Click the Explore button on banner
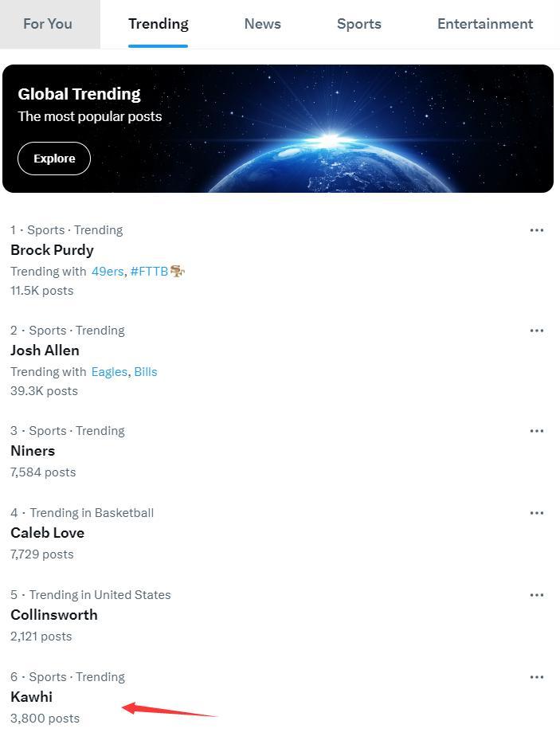 tap(54, 159)
